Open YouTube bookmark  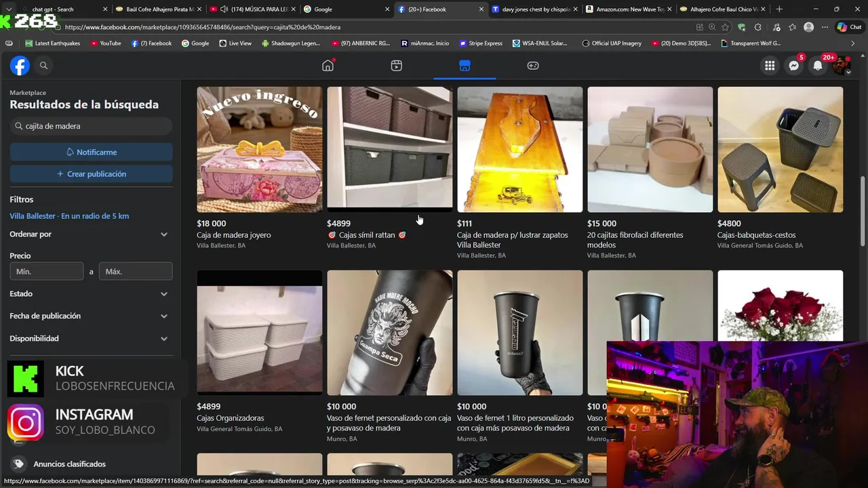pos(105,43)
